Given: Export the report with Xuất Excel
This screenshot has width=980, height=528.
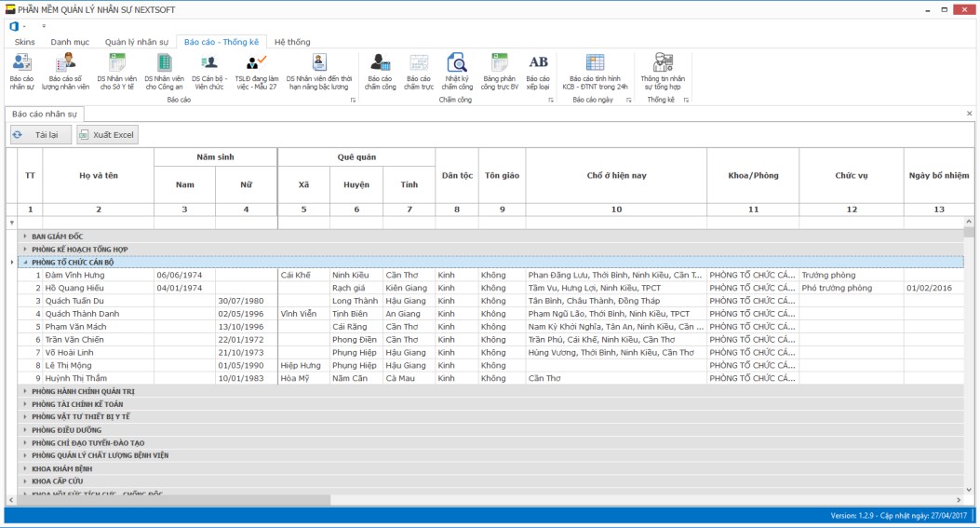Looking at the screenshot, I should pos(106,135).
